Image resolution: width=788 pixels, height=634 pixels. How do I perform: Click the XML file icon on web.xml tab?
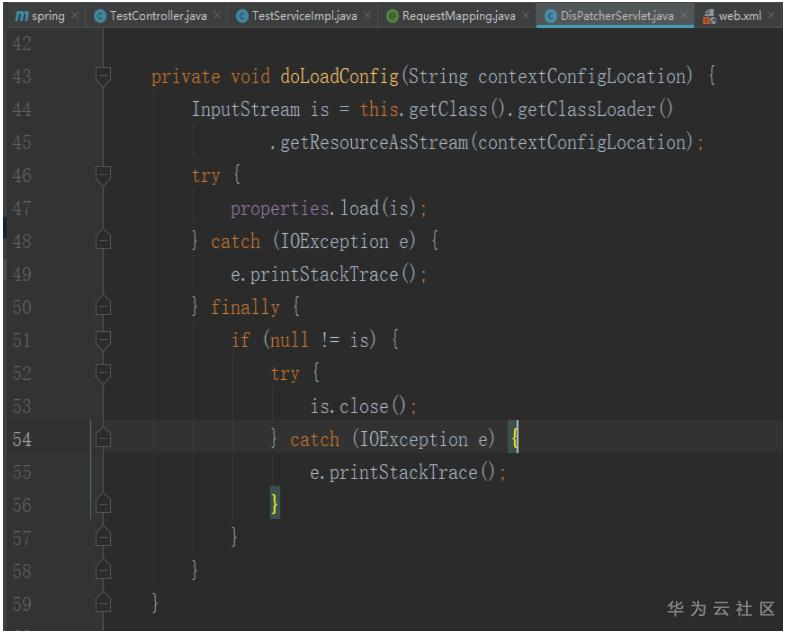709,17
